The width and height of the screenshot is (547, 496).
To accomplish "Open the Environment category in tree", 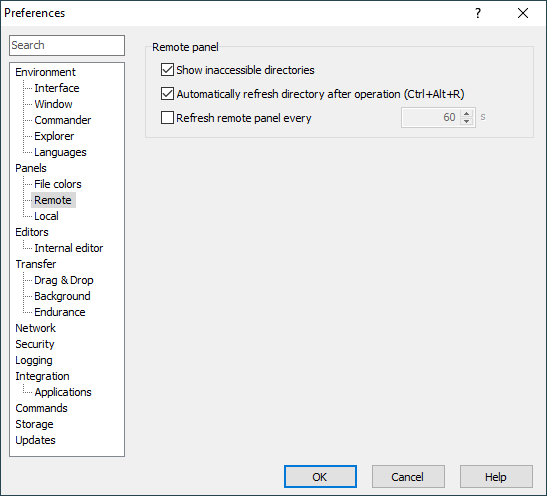I will (45, 72).
